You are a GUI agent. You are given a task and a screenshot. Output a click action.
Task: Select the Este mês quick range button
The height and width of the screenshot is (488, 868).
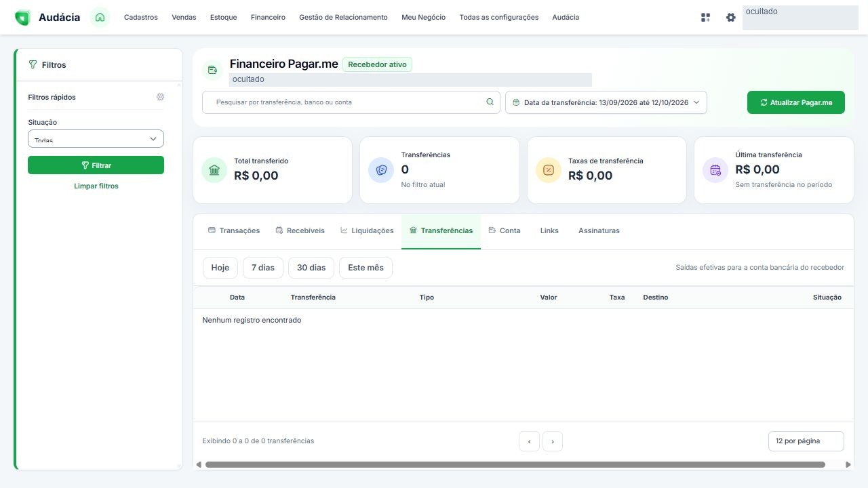pyautogui.click(x=366, y=268)
